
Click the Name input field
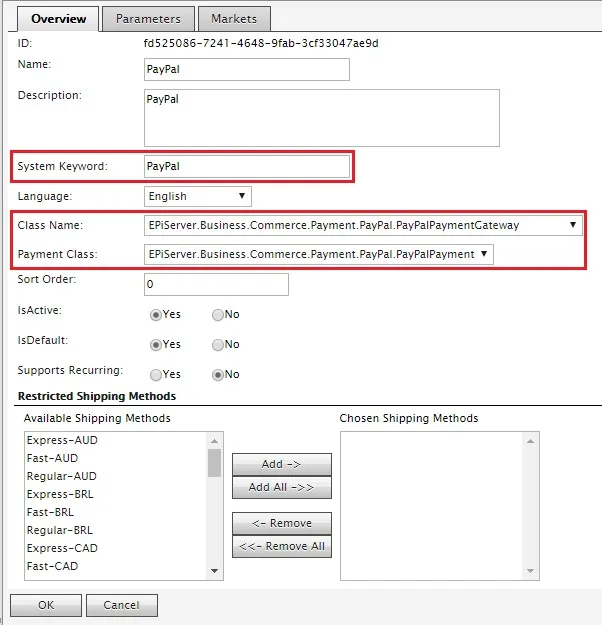point(247,69)
